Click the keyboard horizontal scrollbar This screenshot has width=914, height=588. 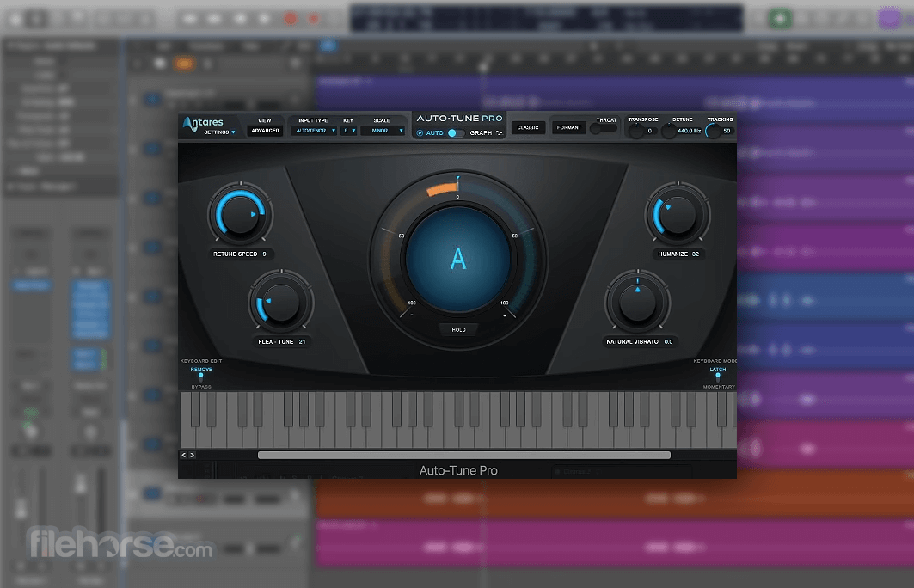pos(463,455)
